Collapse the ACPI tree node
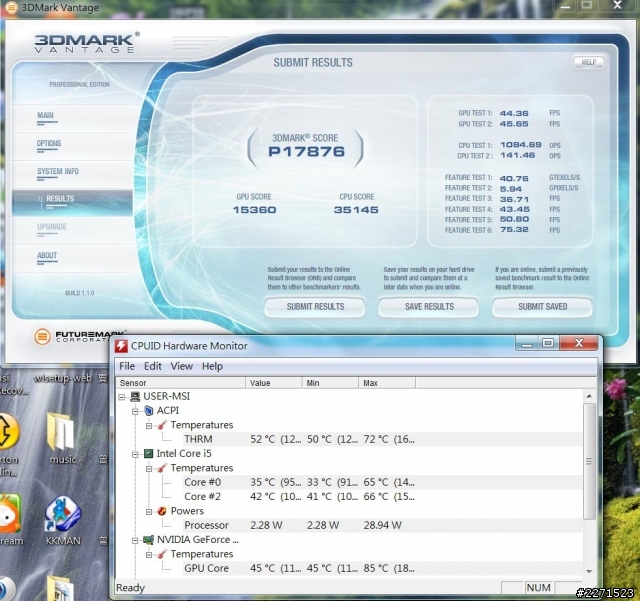Viewport: 640px width, 601px height. pos(135,411)
